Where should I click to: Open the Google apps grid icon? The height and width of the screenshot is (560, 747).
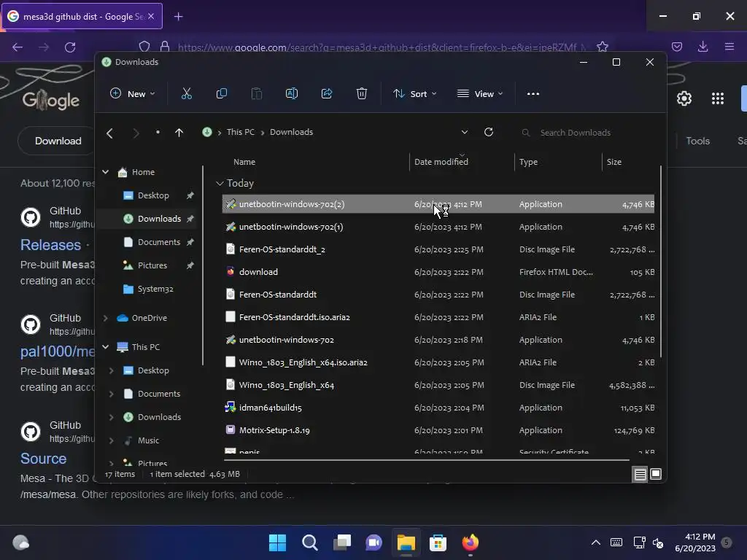(x=718, y=98)
